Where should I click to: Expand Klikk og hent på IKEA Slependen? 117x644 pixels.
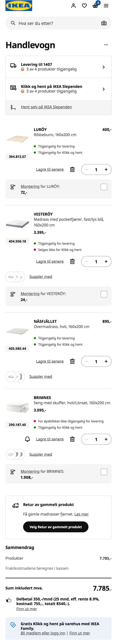[103, 89]
